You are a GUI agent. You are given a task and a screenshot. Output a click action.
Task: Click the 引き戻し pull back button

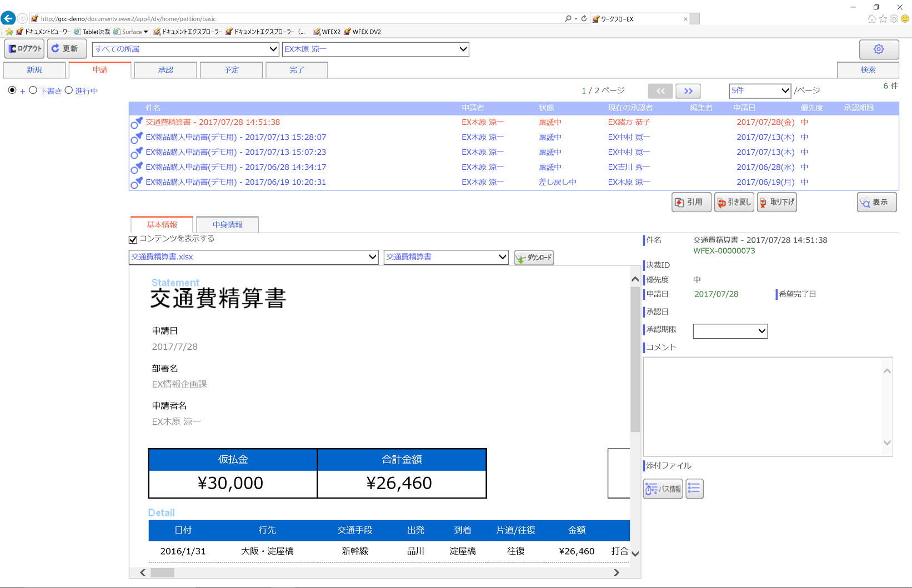point(734,203)
